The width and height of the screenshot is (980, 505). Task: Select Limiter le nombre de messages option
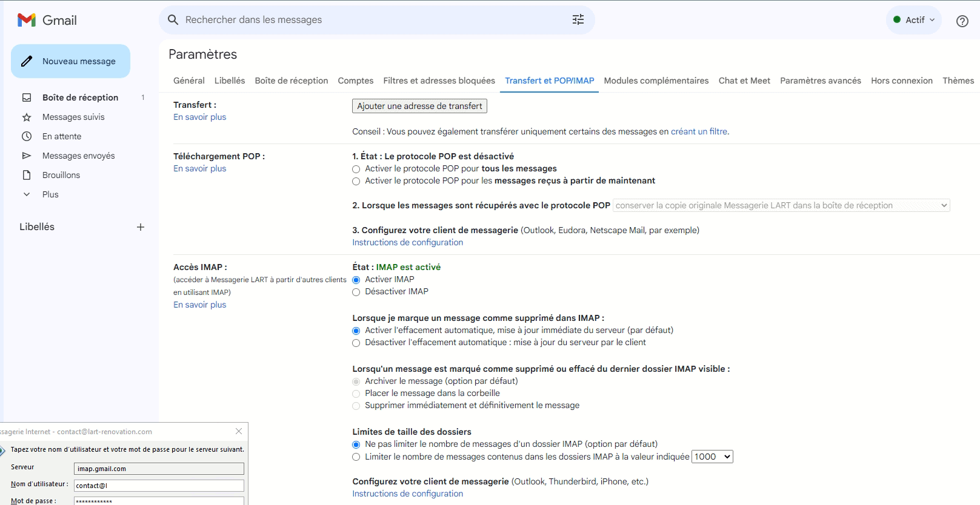pyautogui.click(x=356, y=457)
